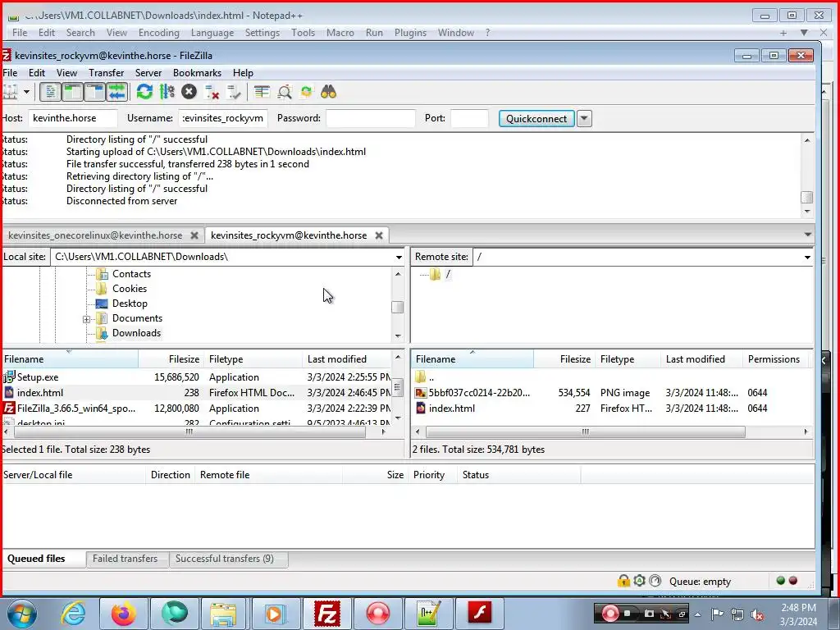840x630 pixels.
Task: Click the Host input field
Action: [x=72, y=118]
